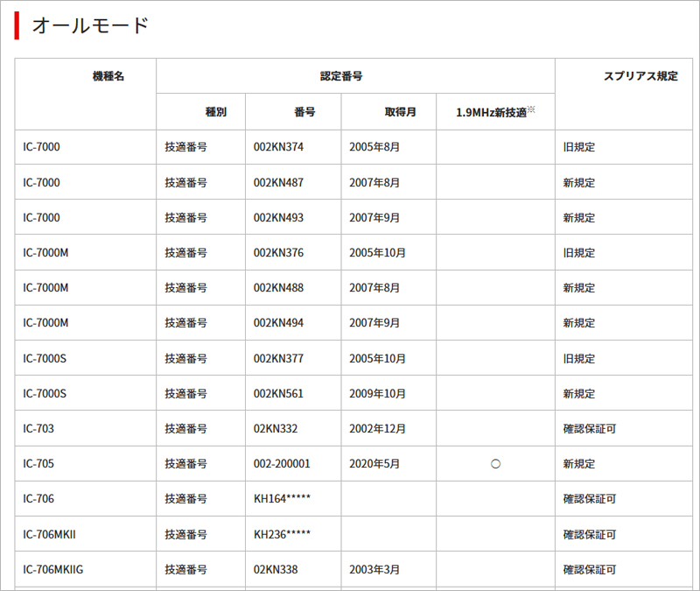Select 旧規定 in the 002KN374 row
700x591 pixels.
[x=579, y=147]
